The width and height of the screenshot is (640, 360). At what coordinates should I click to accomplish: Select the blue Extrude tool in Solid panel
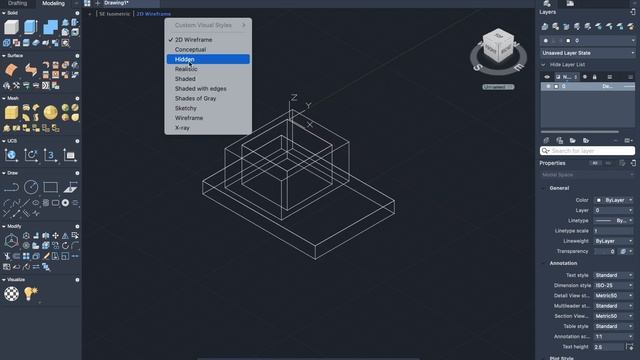click(x=31, y=27)
